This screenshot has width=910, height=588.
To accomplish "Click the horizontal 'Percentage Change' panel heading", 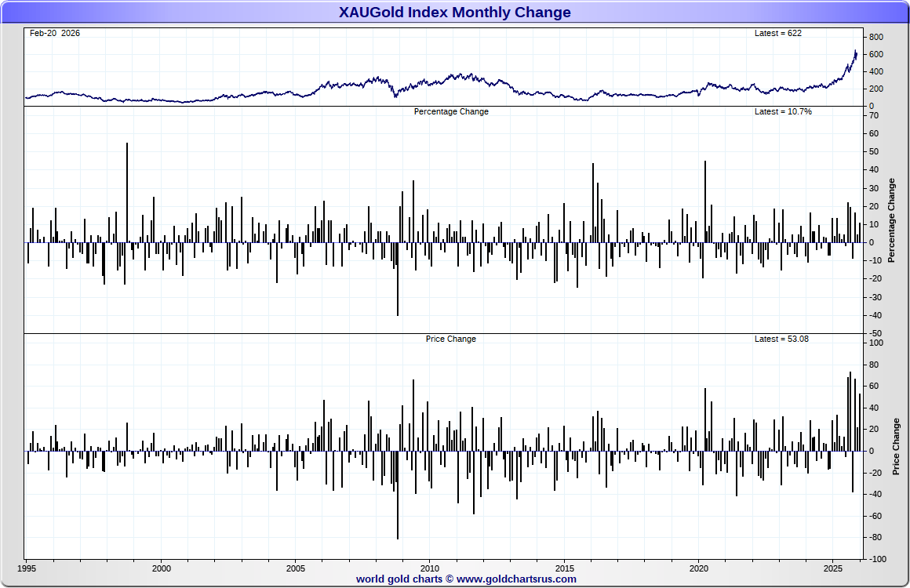I will click(451, 111).
